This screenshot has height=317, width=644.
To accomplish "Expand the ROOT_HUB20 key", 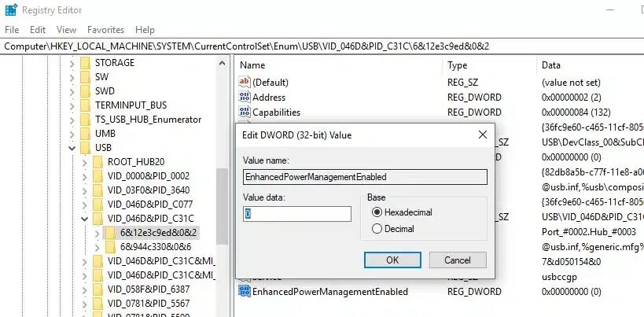I will 85,162.
